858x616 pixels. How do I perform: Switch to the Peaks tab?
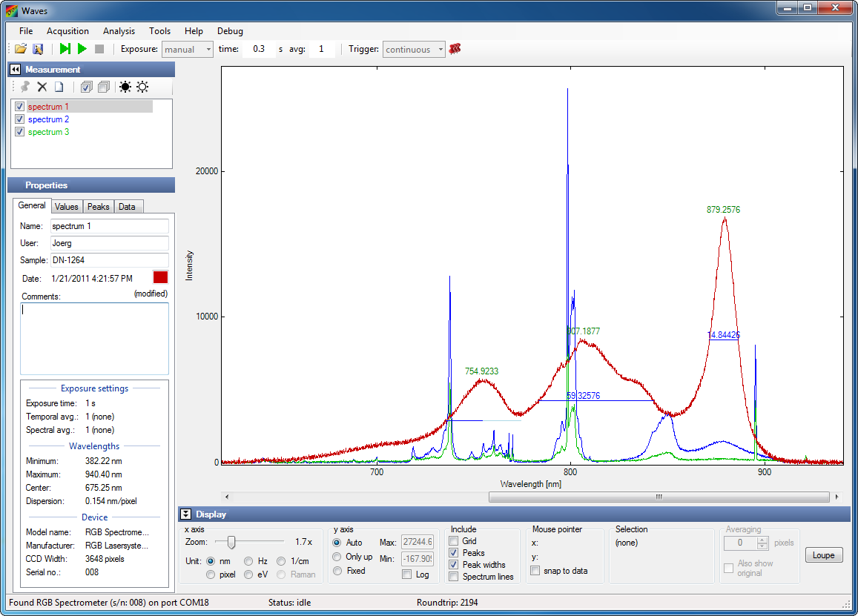(x=98, y=207)
